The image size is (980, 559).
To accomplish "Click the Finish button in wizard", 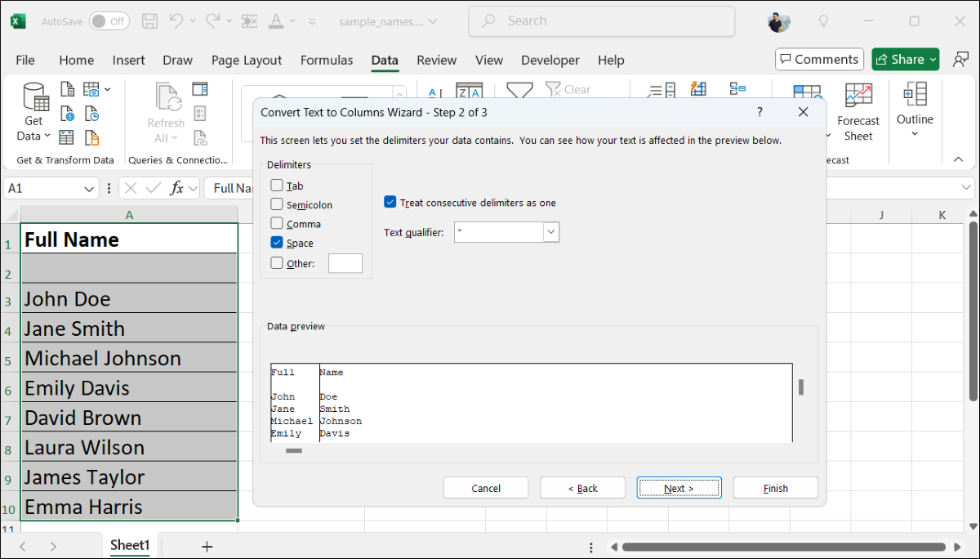I will click(x=776, y=488).
